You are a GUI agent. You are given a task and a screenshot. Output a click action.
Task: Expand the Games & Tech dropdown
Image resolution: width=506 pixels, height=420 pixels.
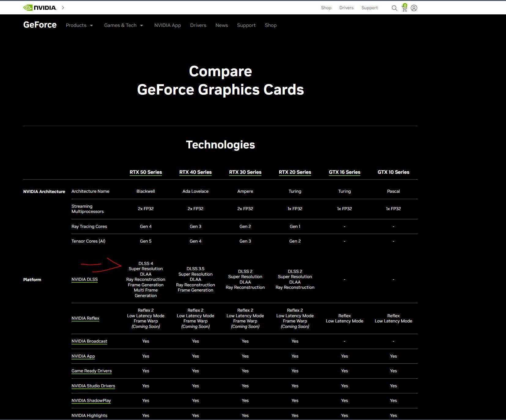(x=124, y=25)
